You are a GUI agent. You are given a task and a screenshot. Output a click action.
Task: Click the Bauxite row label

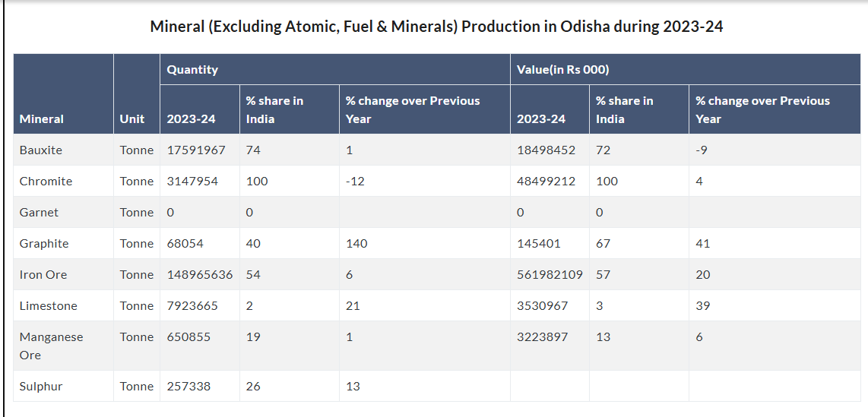[41, 150]
